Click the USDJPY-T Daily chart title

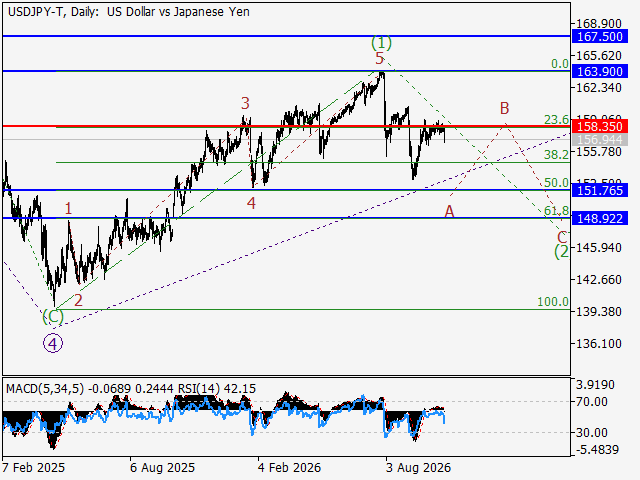click(x=129, y=12)
